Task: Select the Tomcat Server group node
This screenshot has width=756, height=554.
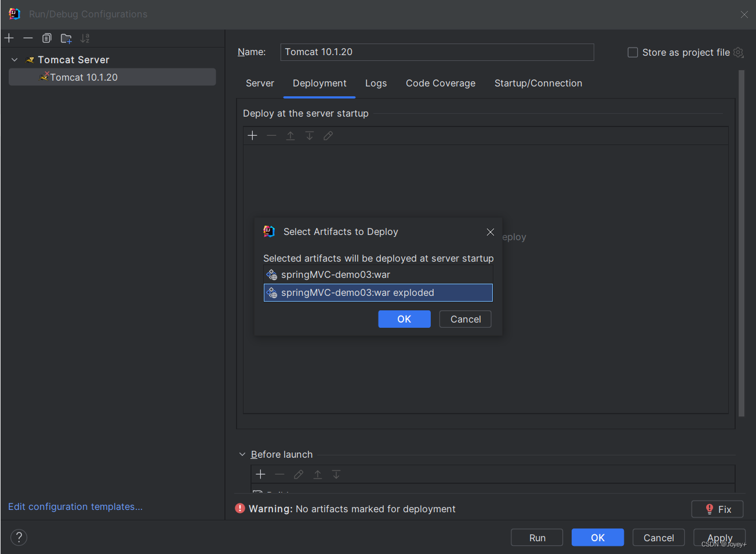Action: tap(74, 60)
